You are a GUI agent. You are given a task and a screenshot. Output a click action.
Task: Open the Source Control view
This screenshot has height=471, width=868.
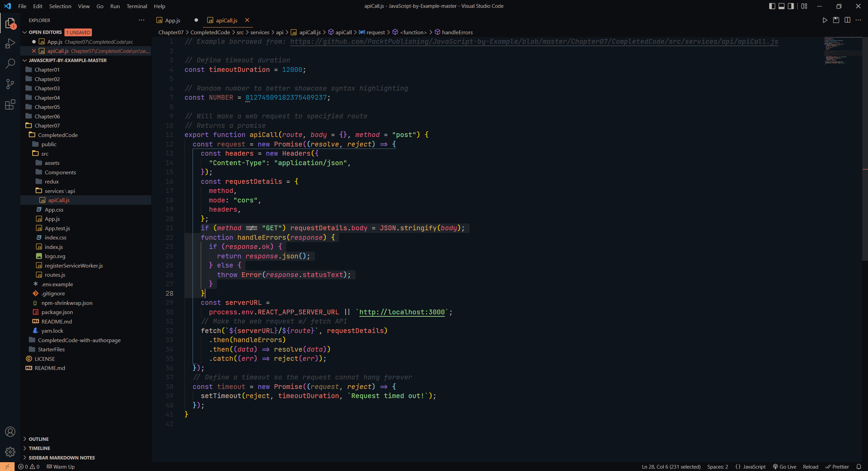(10, 84)
